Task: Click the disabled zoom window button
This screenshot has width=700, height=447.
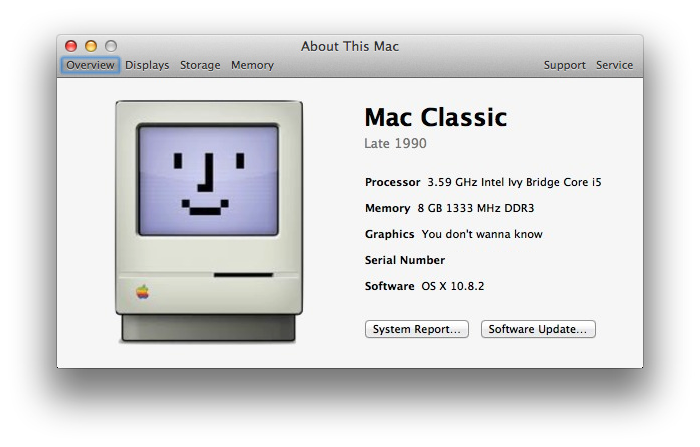Action: 111,46
